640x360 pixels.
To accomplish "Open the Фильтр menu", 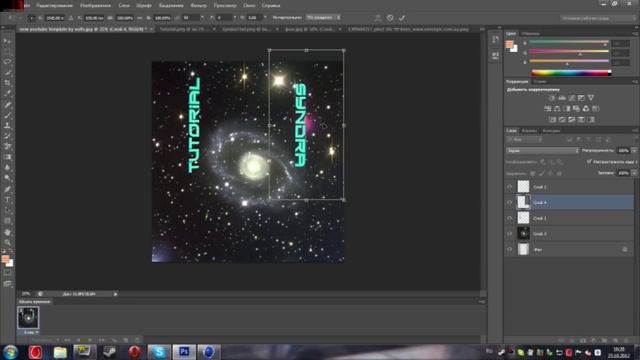I will [x=198, y=6].
